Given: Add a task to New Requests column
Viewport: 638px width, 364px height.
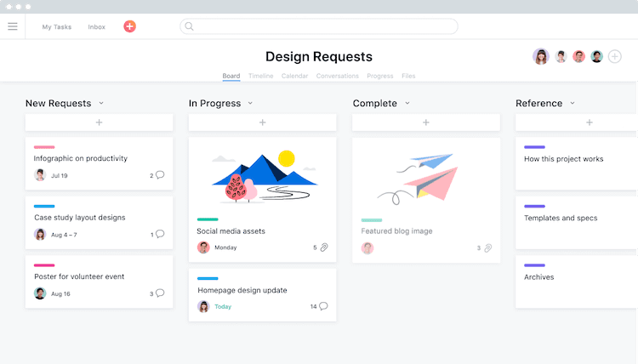Looking at the screenshot, I should [99, 122].
